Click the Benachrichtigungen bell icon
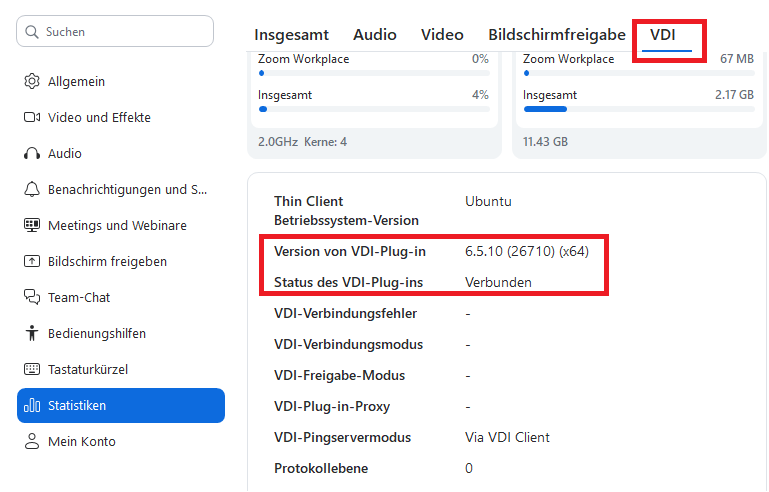The width and height of the screenshot is (769, 492). coord(32,189)
